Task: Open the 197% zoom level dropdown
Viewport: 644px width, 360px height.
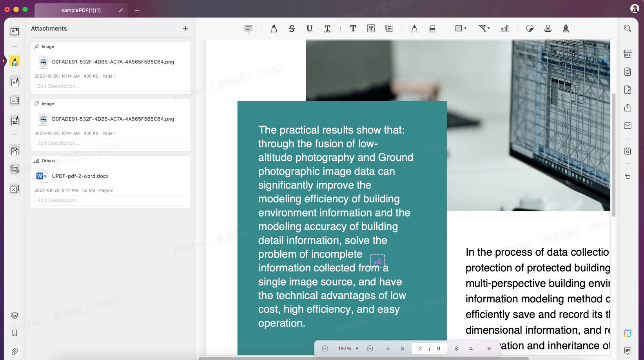Action: 348,348
